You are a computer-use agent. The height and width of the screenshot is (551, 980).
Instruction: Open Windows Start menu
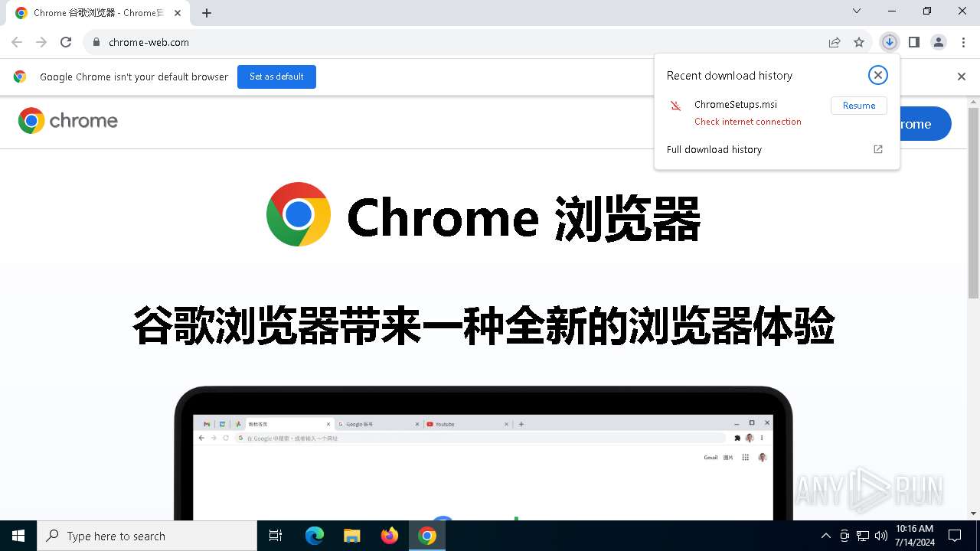coord(18,536)
